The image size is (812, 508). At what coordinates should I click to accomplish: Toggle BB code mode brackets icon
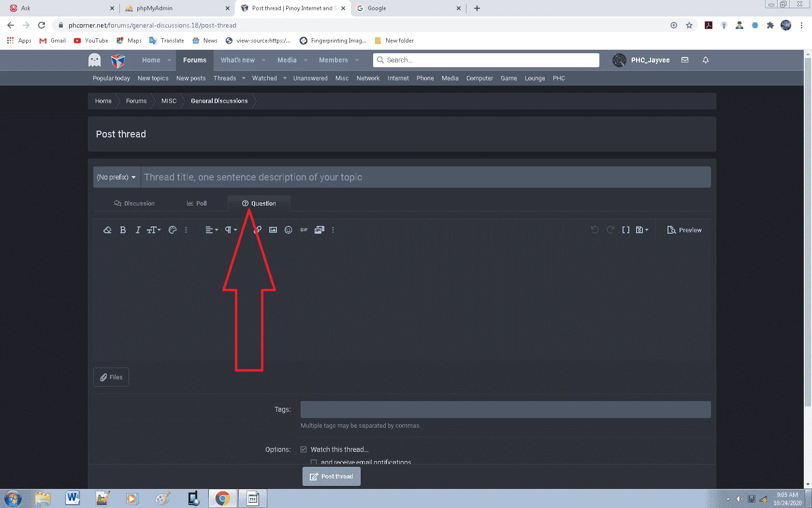[x=626, y=230]
